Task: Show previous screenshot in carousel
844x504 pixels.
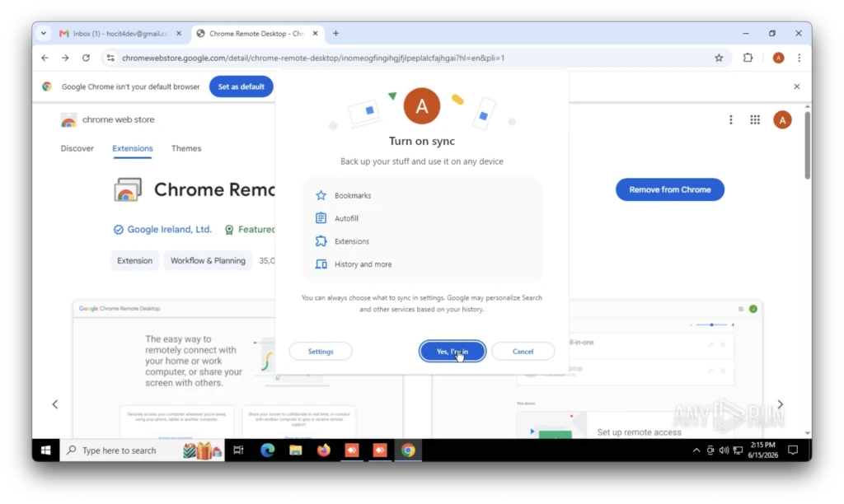Action: (55, 404)
